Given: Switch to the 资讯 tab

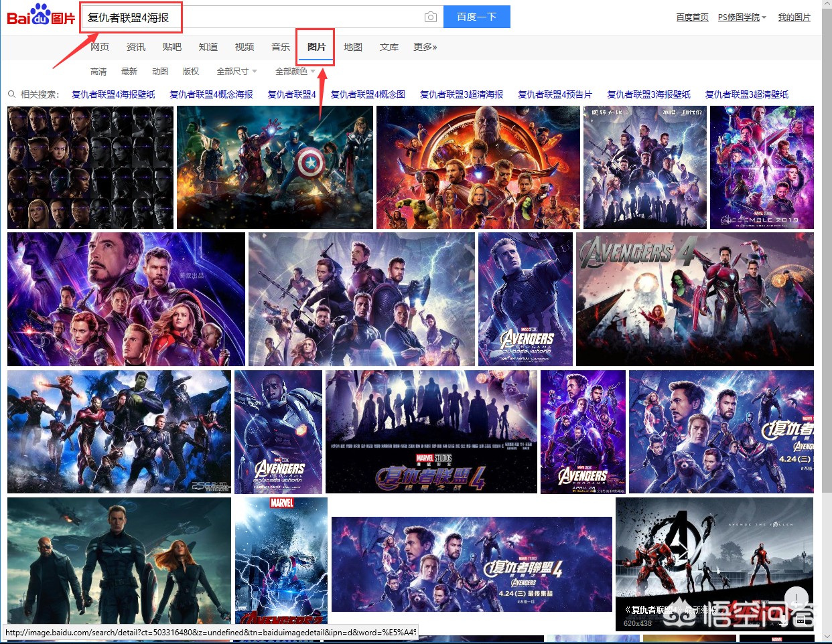Looking at the screenshot, I should (x=136, y=47).
